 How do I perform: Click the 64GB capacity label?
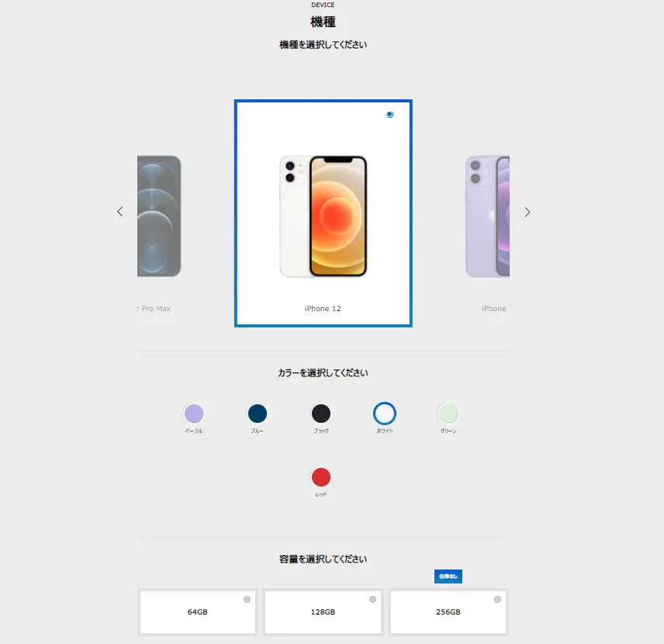click(x=197, y=611)
